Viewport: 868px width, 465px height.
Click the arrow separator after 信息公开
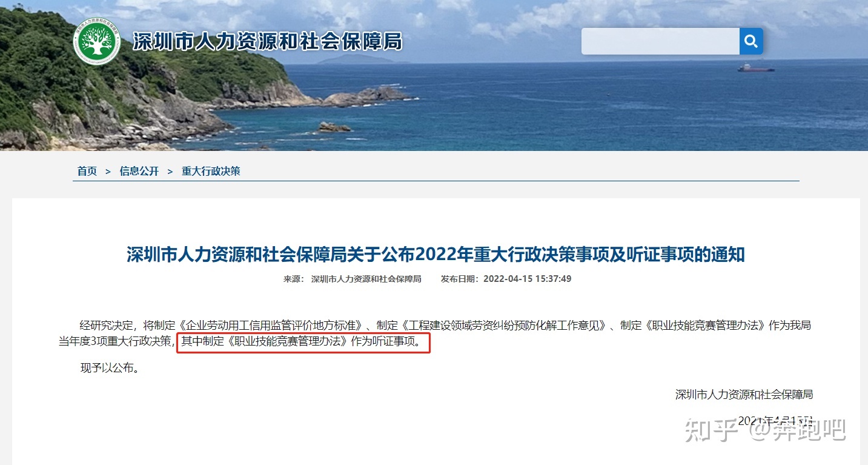pos(170,172)
